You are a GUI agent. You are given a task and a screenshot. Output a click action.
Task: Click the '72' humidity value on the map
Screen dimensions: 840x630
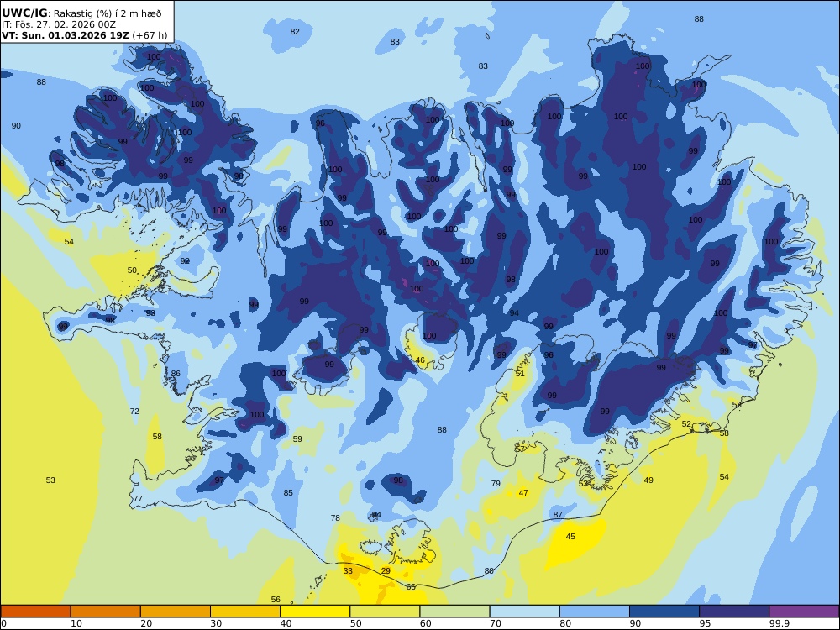134,412
